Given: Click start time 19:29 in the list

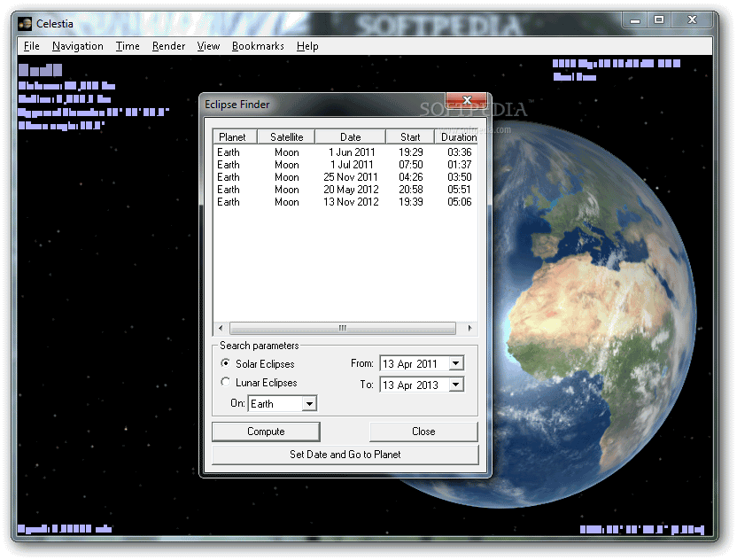Looking at the screenshot, I should (x=410, y=152).
